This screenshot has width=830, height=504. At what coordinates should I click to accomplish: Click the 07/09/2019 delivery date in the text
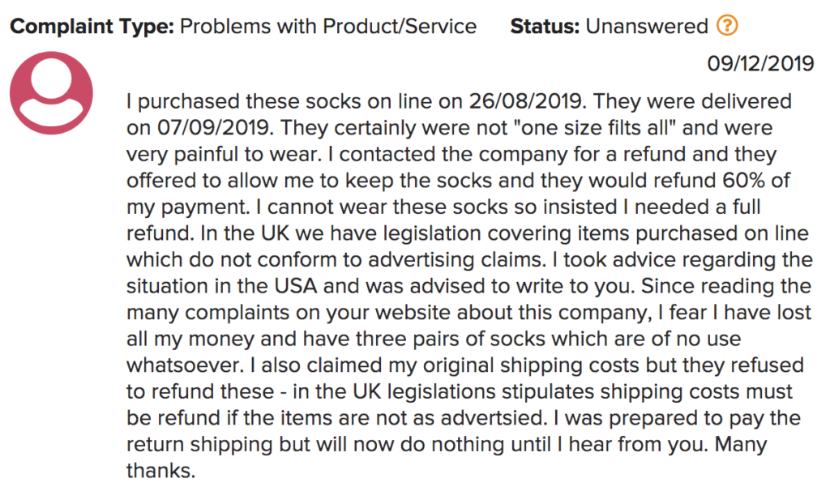(215, 127)
